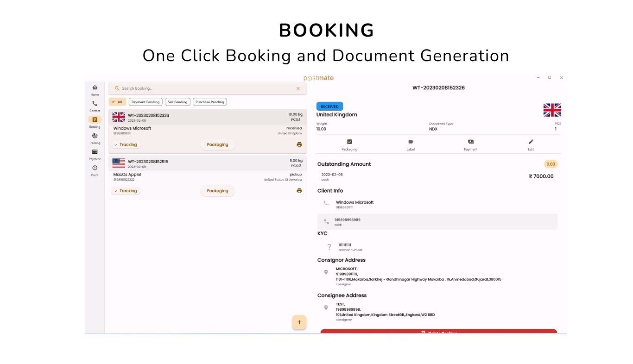Viewport: 633px width, 364px height.
Task: Click the United Kingdom heading in details
Action: 337,115
